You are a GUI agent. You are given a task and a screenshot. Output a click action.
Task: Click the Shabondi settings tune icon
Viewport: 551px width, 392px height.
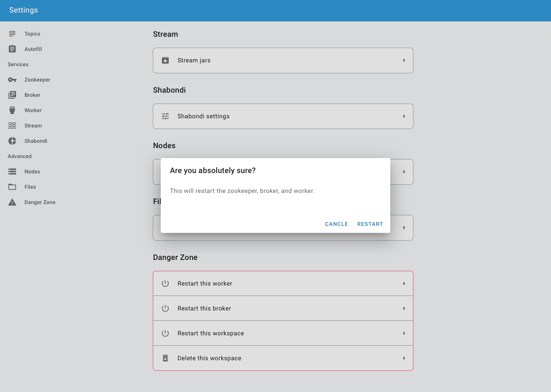[165, 116]
